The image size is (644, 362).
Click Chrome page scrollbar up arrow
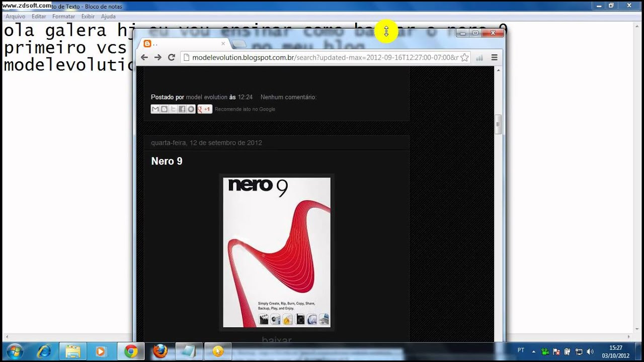point(499,70)
